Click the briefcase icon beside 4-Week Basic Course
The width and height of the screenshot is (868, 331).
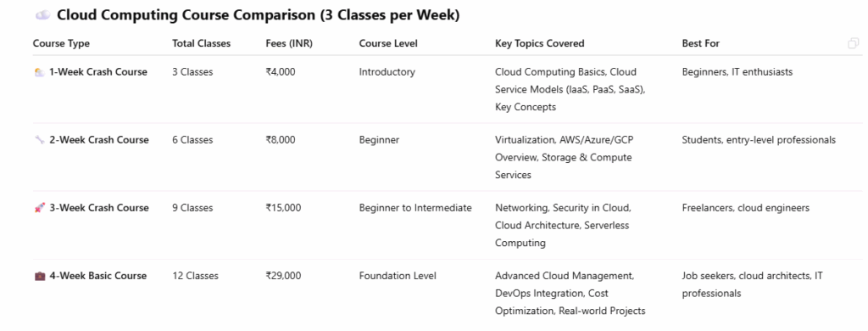[x=39, y=276]
